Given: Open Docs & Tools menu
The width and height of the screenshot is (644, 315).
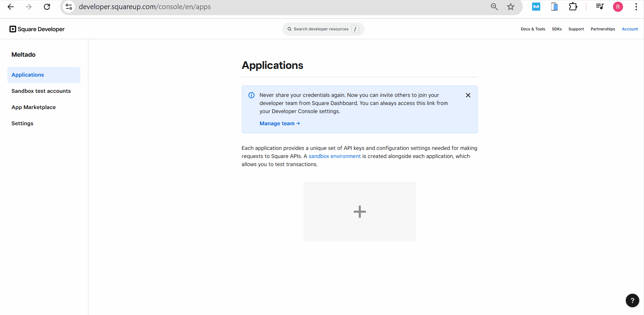Looking at the screenshot, I should click(533, 29).
